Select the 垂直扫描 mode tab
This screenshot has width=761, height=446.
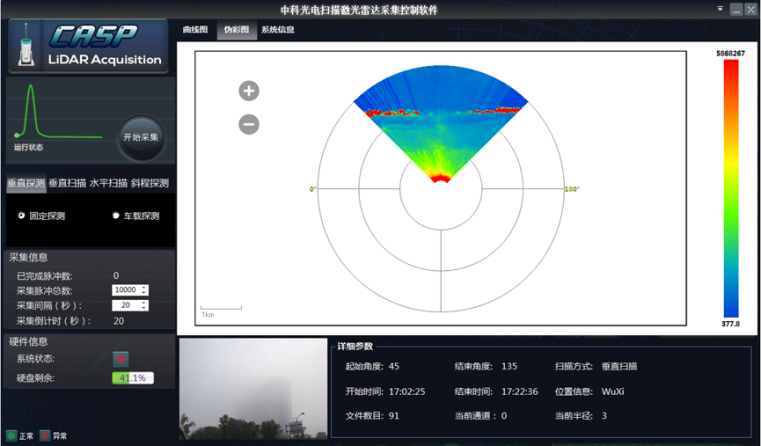pos(67,183)
